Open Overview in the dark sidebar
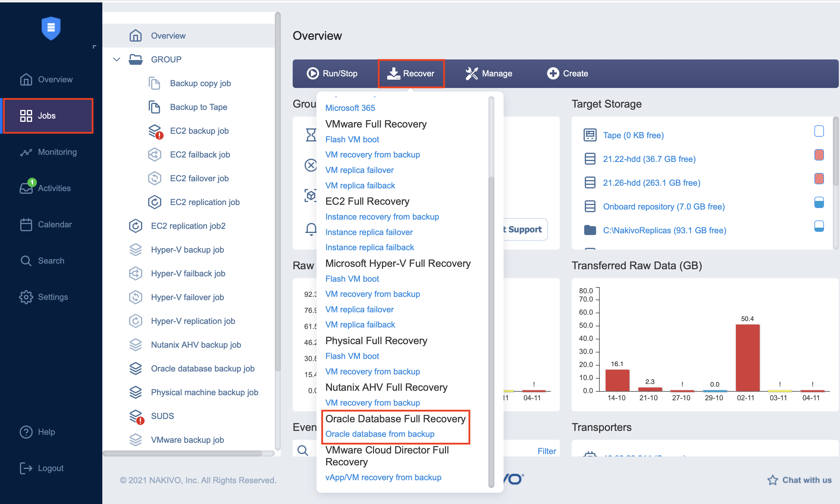The height and width of the screenshot is (504, 840). (x=46, y=79)
